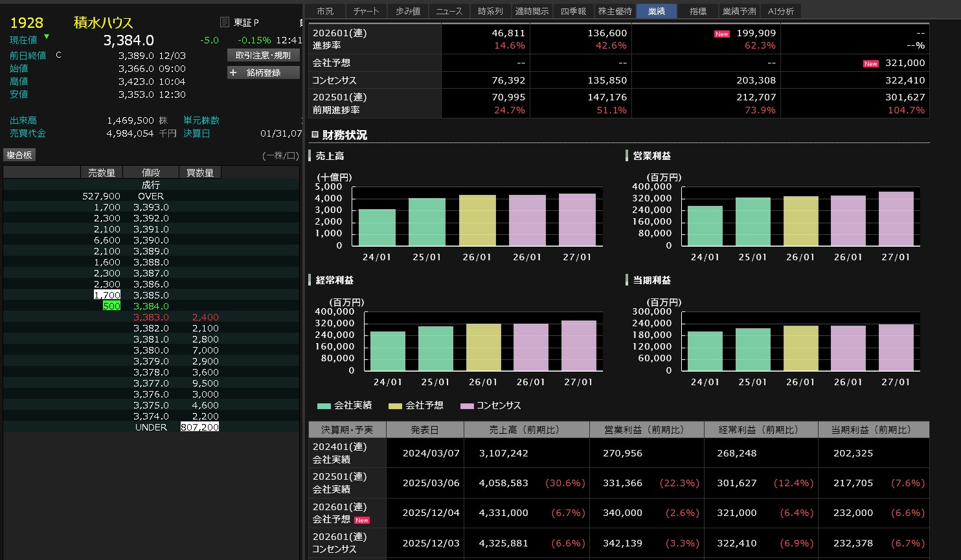Click the New badge beside 321,000
This screenshot has height=560, width=961.
click(x=870, y=63)
